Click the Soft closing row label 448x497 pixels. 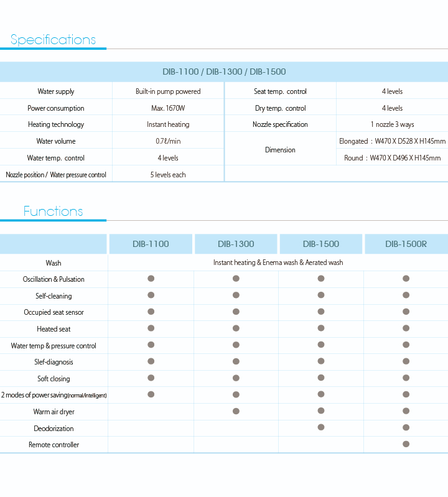click(54, 378)
